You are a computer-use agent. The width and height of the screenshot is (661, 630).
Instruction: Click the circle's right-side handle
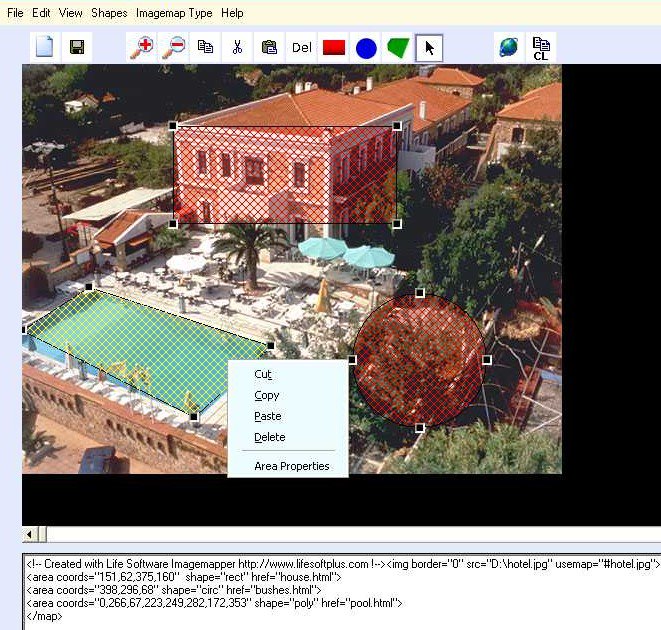pos(486,360)
